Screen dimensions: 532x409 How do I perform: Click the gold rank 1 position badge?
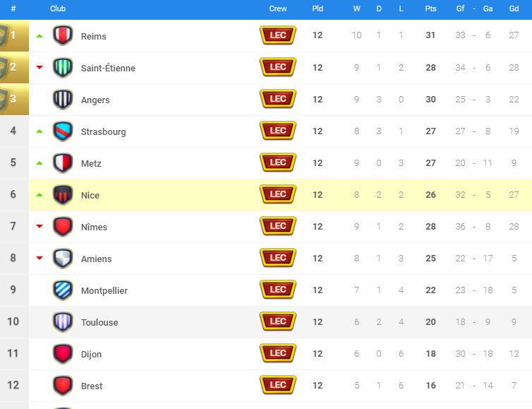tap(14, 35)
